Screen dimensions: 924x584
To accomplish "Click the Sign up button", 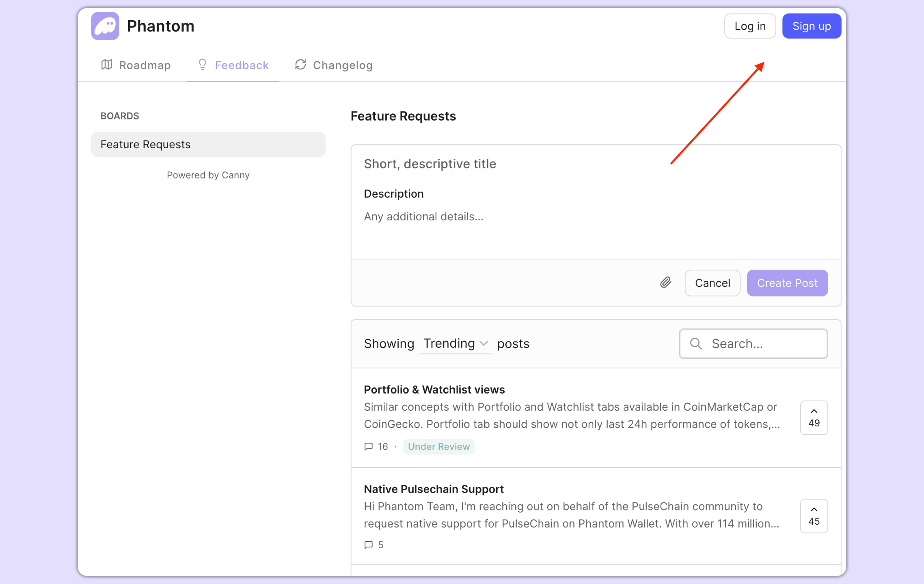I will 812,26.
